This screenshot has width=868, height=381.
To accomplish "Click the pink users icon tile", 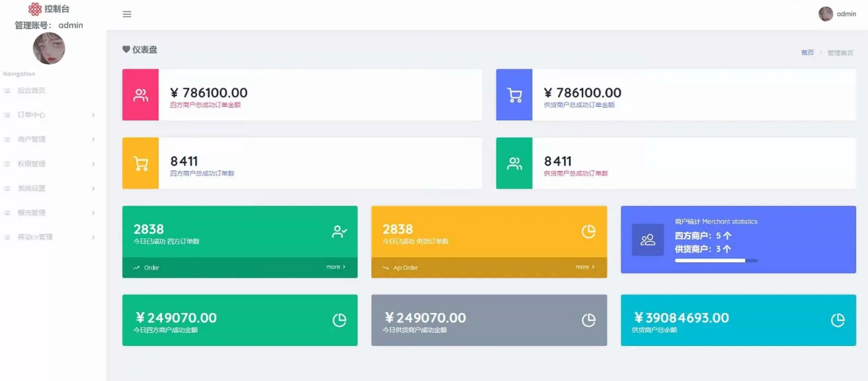I will (x=141, y=95).
